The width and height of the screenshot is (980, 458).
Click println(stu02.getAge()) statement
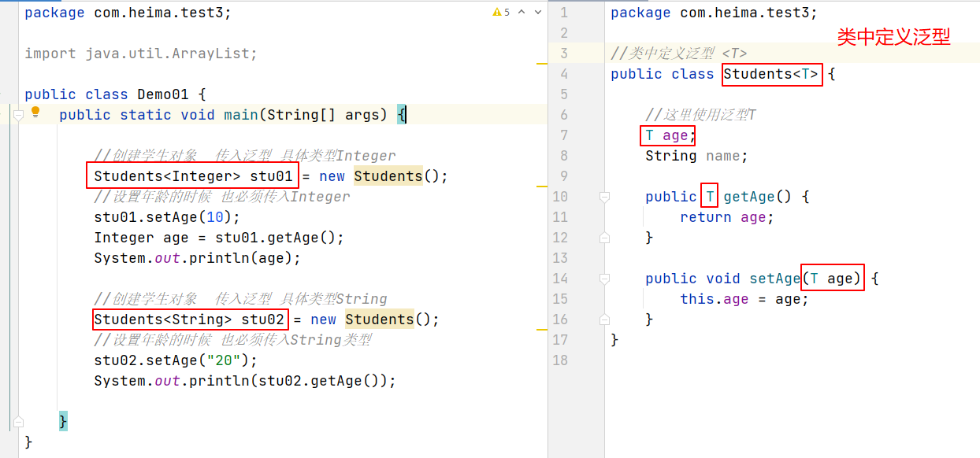(245, 381)
